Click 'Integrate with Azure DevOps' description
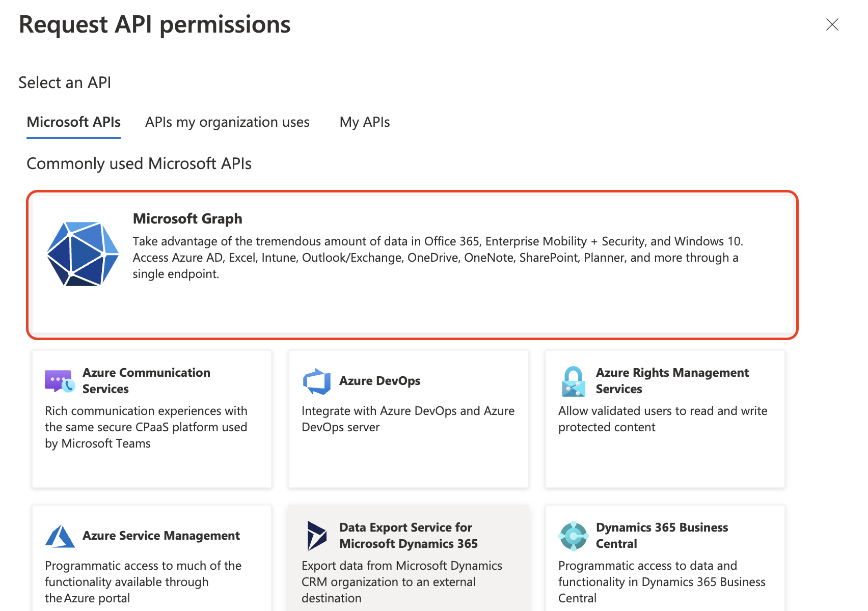 pos(408,419)
